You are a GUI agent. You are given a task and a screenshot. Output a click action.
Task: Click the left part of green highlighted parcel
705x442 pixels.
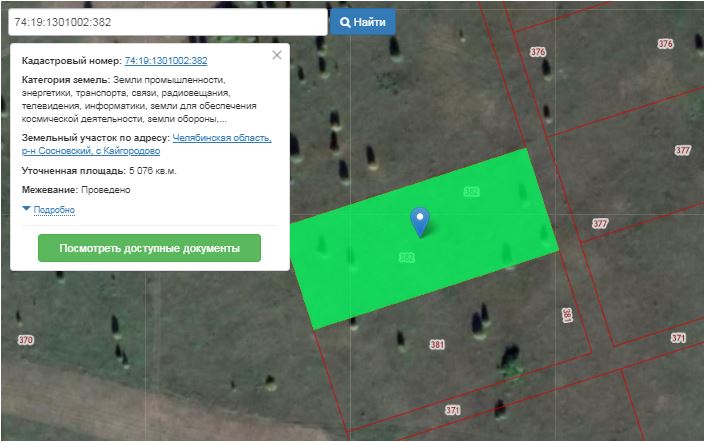[x=330, y=275]
